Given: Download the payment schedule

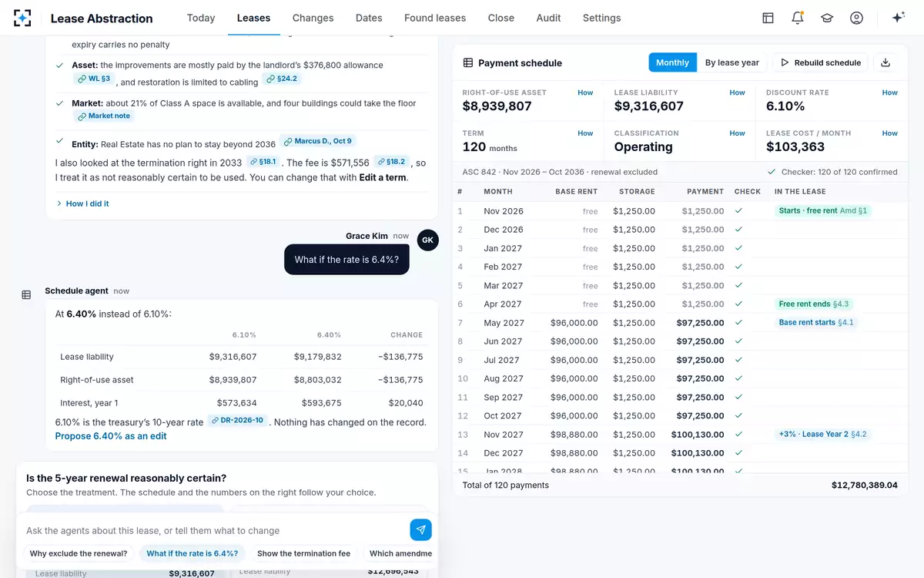Looking at the screenshot, I should pos(885,62).
